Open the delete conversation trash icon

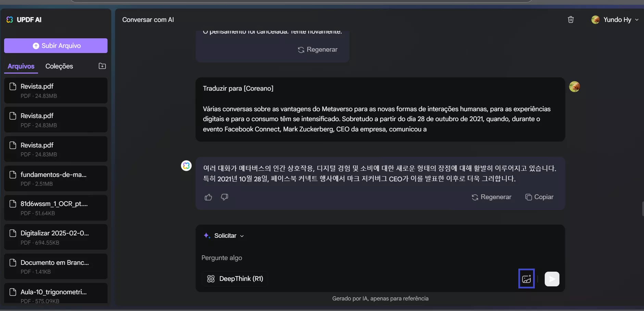click(x=570, y=20)
